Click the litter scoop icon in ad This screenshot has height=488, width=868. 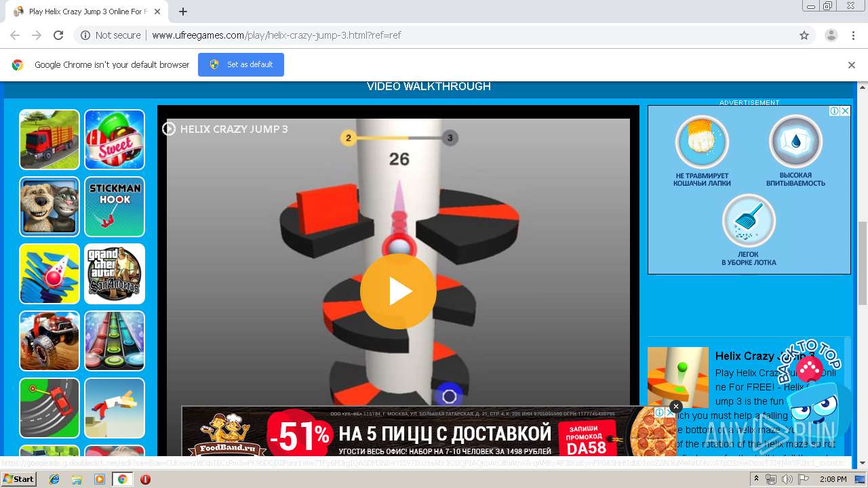[x=749, y=221]
